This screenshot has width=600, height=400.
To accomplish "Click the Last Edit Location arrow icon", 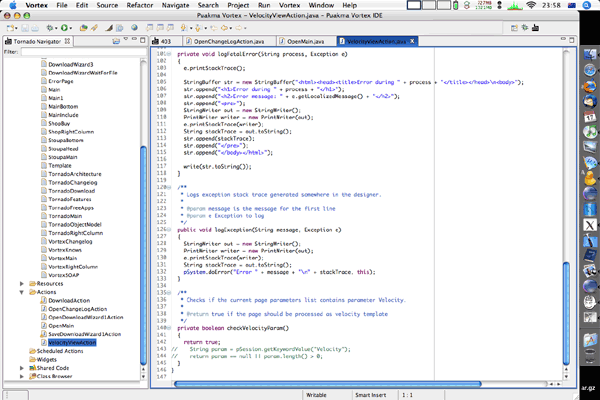I will 214,28.
